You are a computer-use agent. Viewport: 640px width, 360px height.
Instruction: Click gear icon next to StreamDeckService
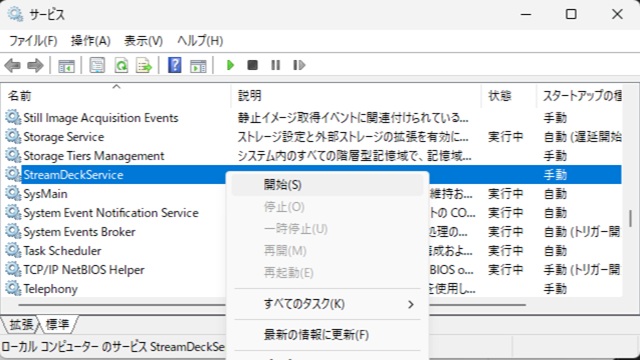click(13, 175)
